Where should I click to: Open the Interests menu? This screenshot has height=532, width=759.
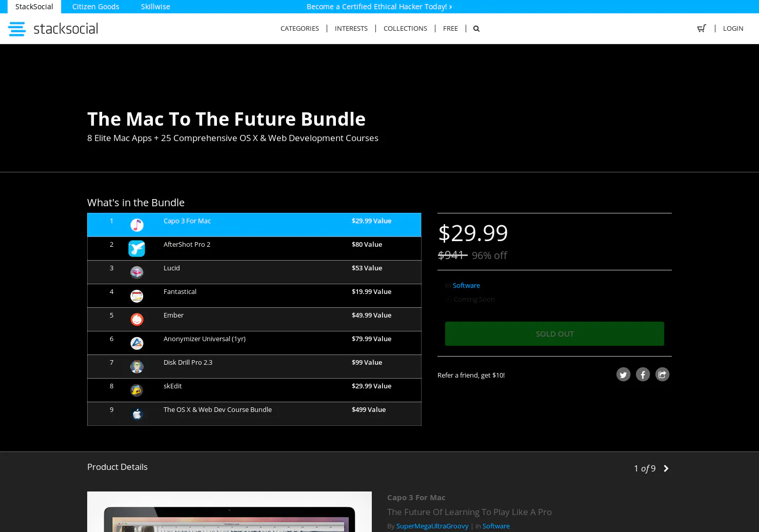point(351,28)
